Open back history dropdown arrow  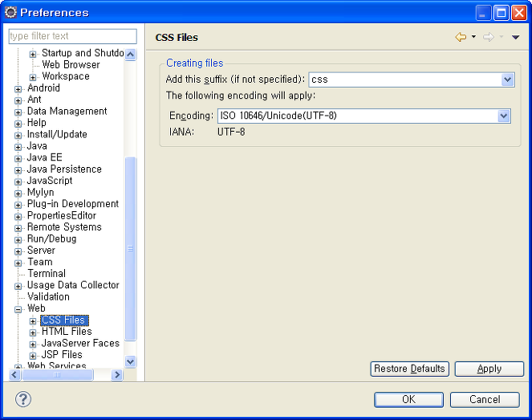click(473, 37)
